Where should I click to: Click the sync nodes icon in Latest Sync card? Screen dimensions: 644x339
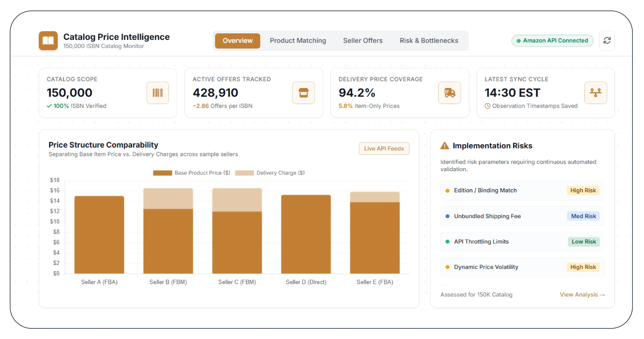pos(595,93)
